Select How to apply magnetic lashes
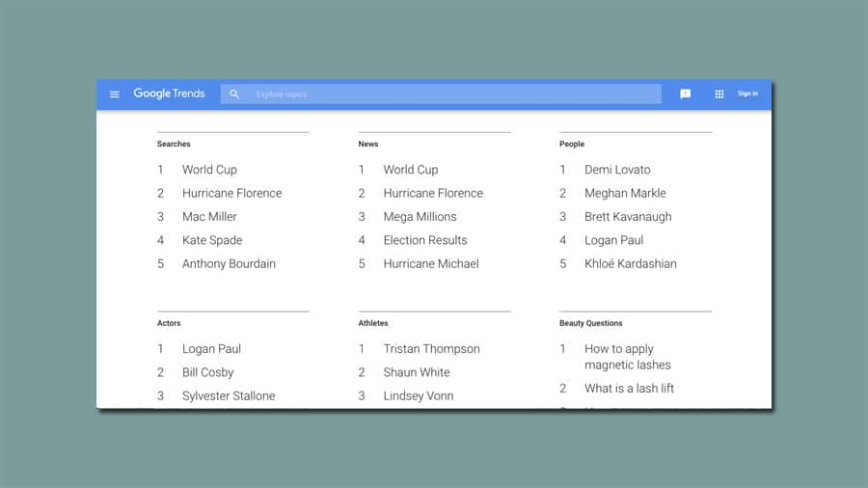The width and height of the screenshot is (868, 488). click(627, 357)
